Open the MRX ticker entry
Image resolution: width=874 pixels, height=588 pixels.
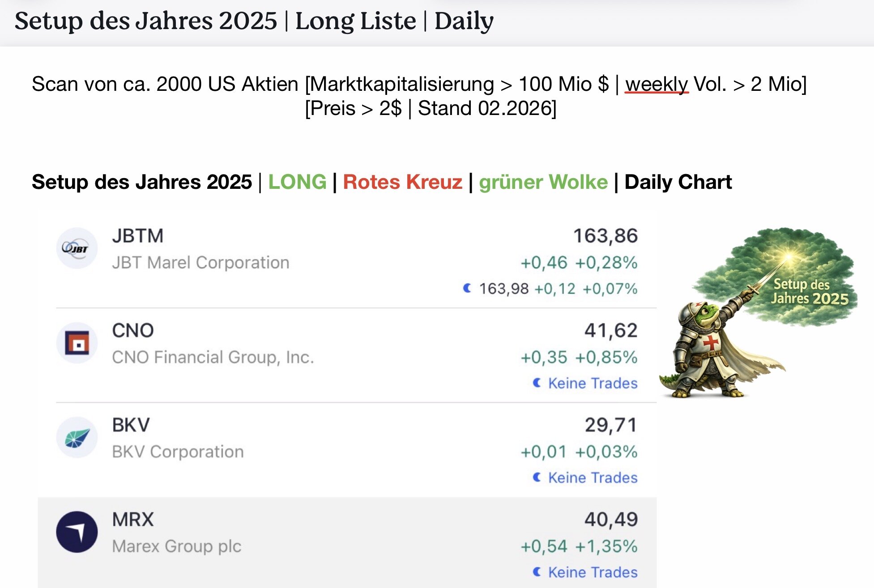[x=133, y=520]
